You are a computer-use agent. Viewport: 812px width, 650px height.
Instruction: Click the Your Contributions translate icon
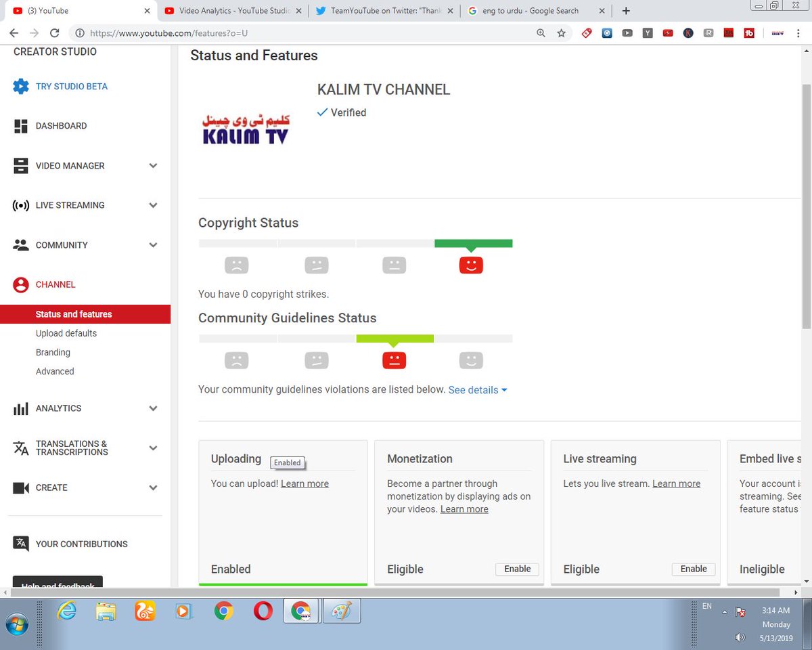click(x=21, y=544)
